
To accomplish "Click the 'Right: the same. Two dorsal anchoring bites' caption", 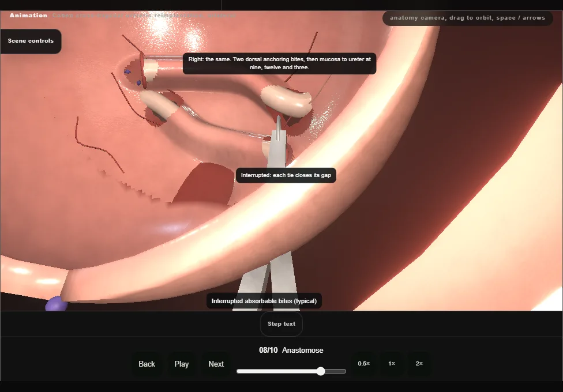I will tap(279, 63).
